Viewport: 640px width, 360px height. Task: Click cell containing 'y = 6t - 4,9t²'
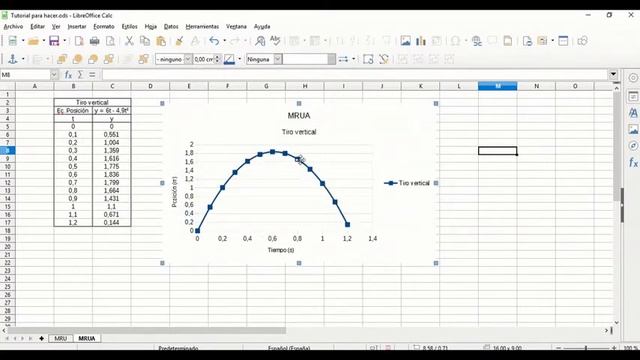tap(111, 111)
